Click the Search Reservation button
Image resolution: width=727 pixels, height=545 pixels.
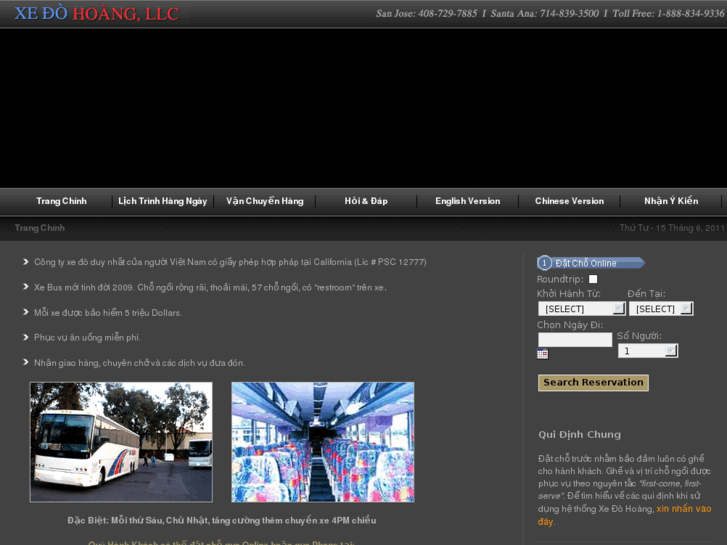point(593,383)
